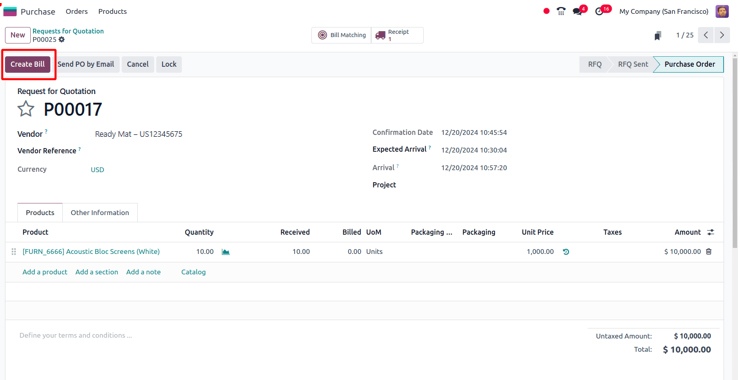The width and height of the screenshot is (740, 380).
Task: Select the Purchase Order status stage
Action: pyautogui.click(x=690, y=65)
